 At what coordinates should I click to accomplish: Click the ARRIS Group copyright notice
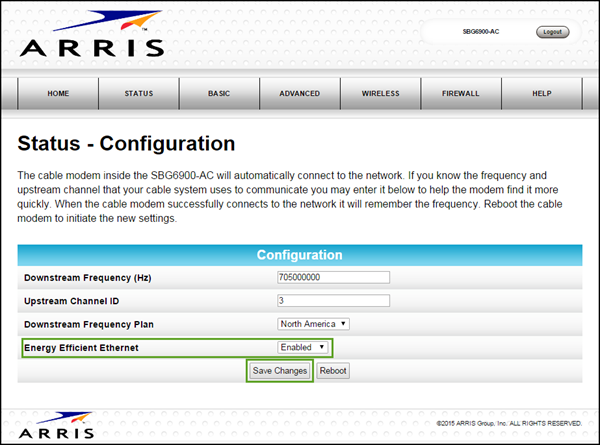[x=509, y=424]
